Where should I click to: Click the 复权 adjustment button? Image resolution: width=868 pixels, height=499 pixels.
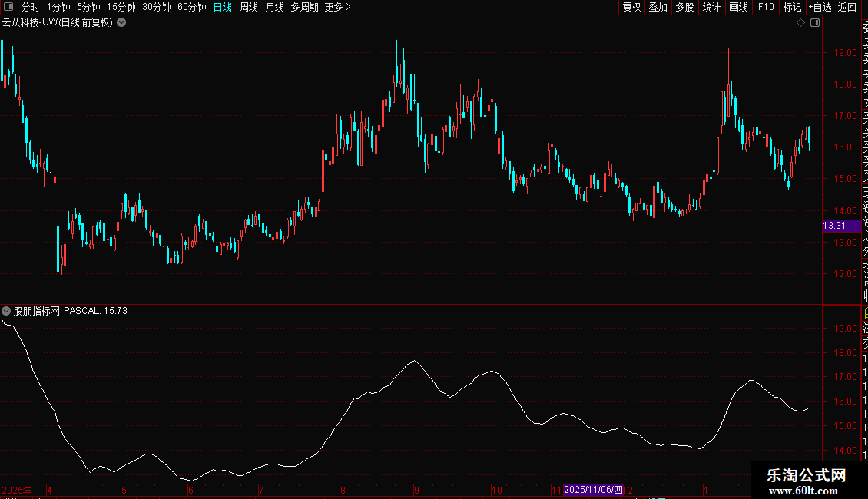point(631,7)
